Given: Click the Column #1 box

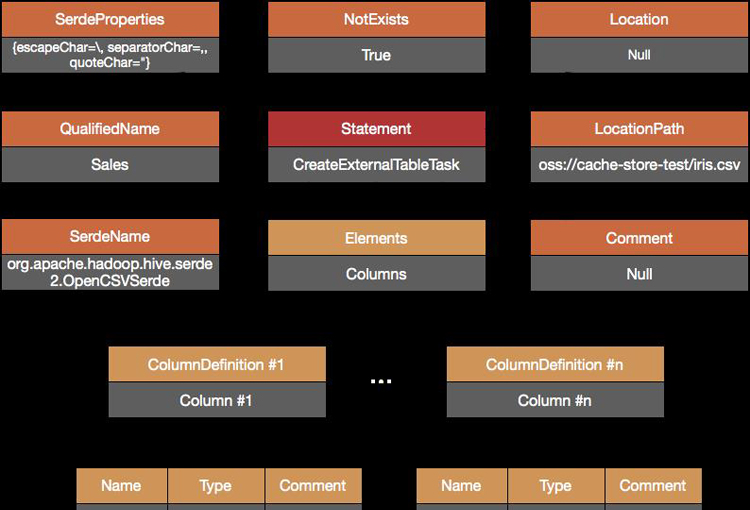Looking at the screenshot, I should tap(216, 400).
